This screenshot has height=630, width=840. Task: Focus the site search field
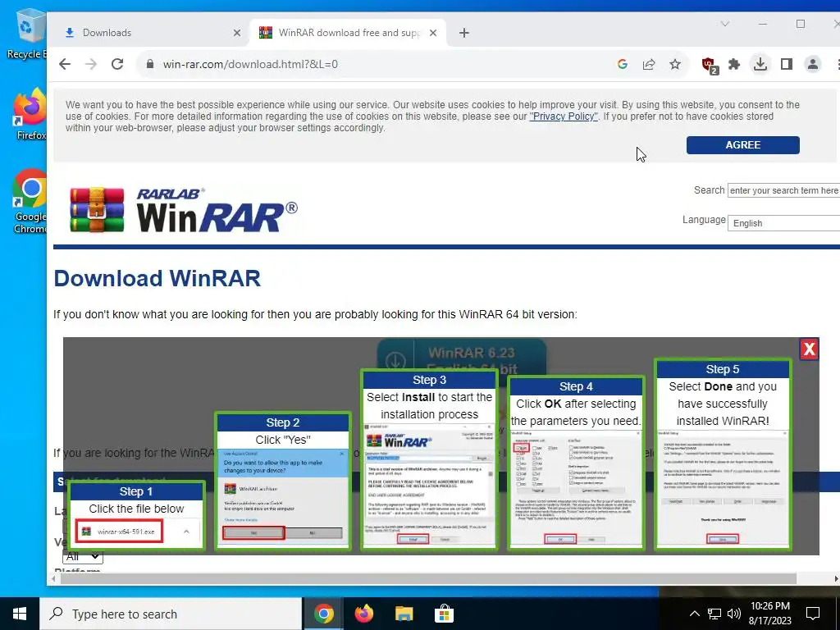783,190
